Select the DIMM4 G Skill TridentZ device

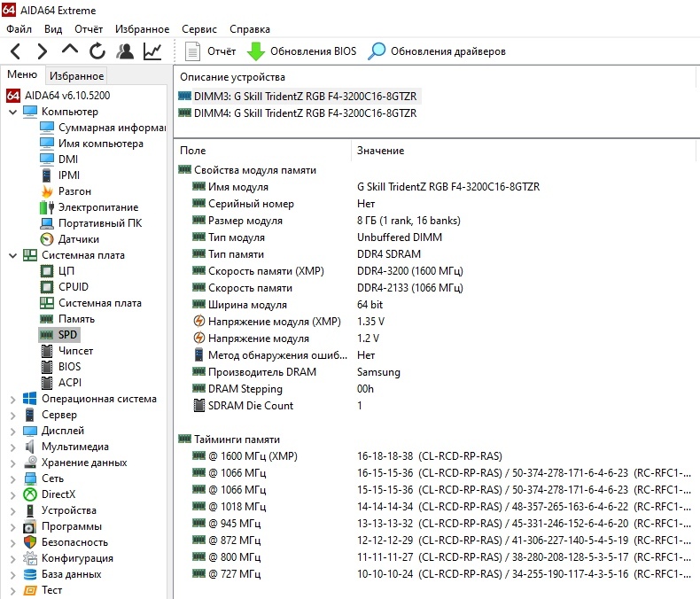tap(298, 113)
